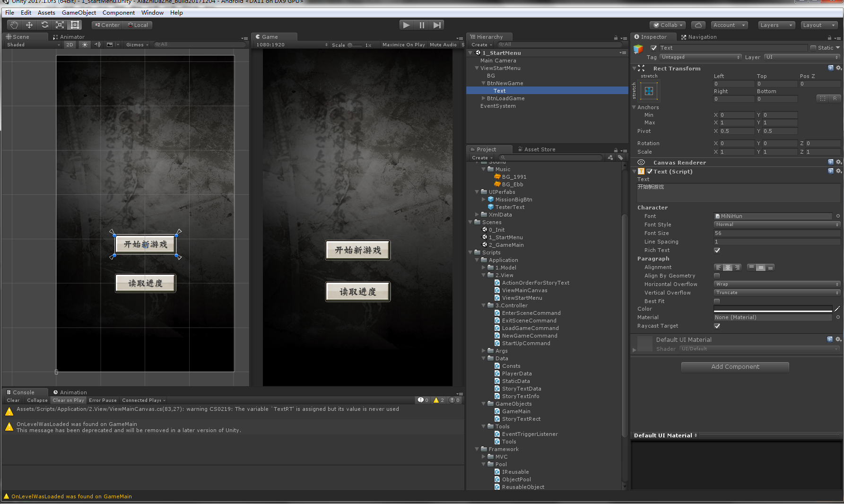
Task: Select the Scale tool
Action: point(60,25)
